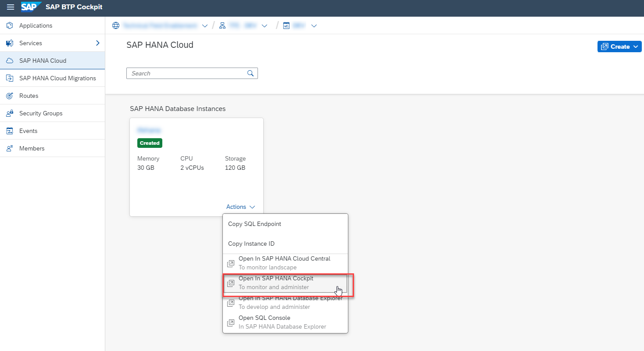The image size is (644, 351).
Task: Click the SAP logo
Action: pyautogui.click(x=31, y=7)
